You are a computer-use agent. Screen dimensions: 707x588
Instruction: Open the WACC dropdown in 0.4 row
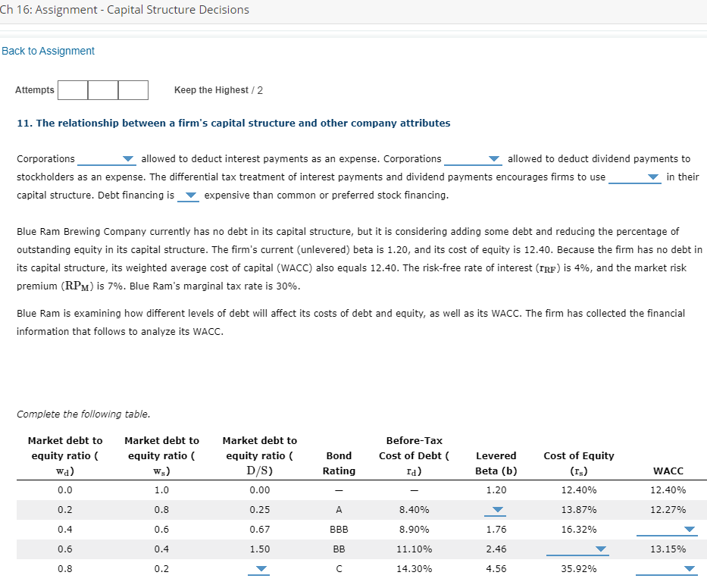(x=688, y=530)
